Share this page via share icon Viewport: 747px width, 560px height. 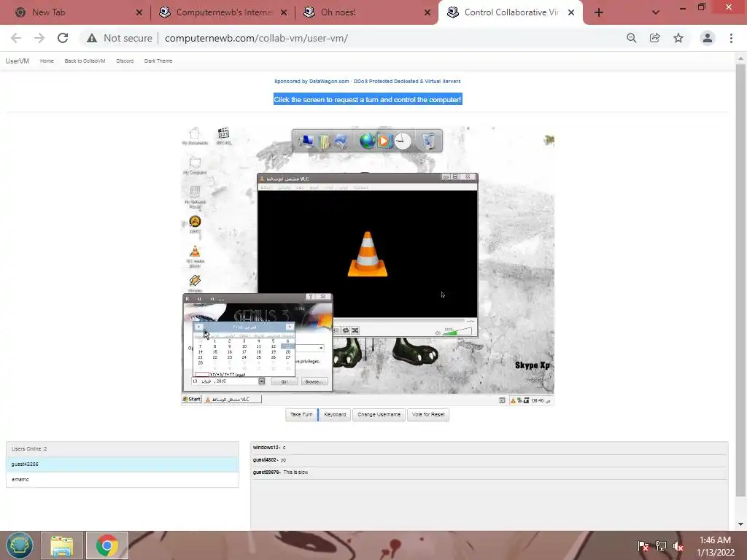[655, 38]
